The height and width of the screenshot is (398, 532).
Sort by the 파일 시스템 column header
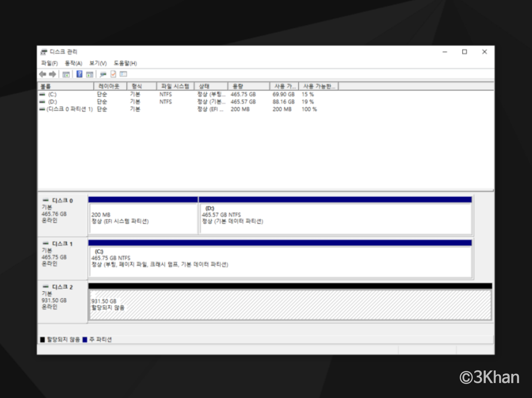pyautogui.click(x=175, y=86)
